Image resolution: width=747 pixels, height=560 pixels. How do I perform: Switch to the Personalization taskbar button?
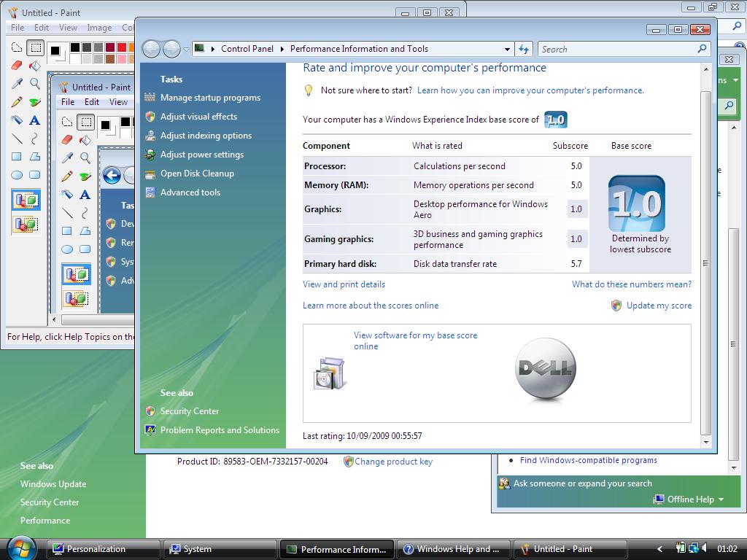point(103,549)
